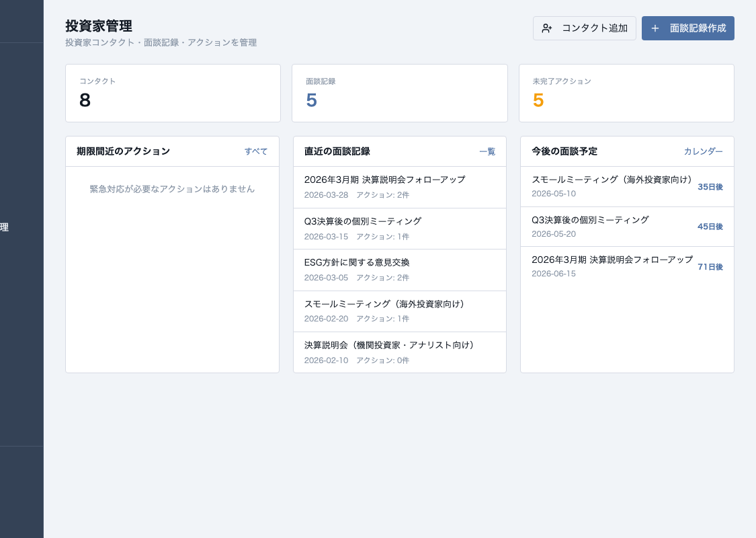
Task: Click the plus icon on 面談記録作成 button
Action: [x=655, y=28]
